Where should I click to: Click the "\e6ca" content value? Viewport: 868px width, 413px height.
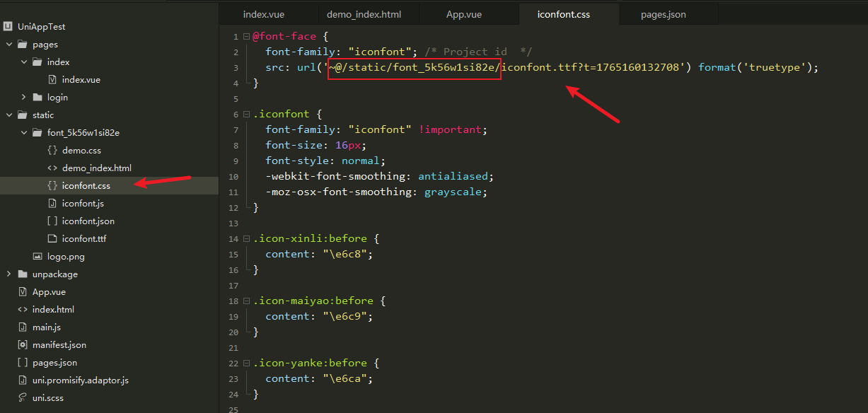(345, 378)
